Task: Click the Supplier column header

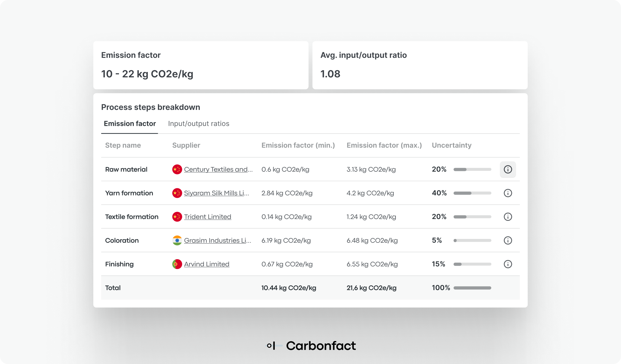Action: tap(186, 145)
